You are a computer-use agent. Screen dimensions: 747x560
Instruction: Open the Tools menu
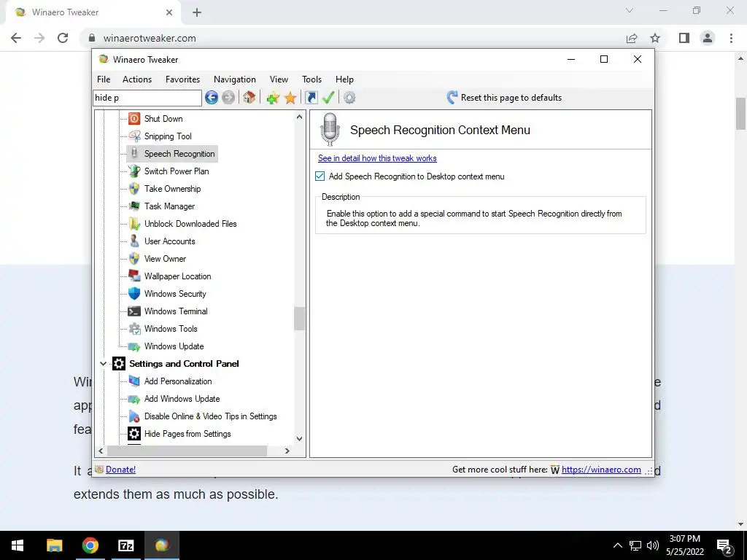point(311,79)
